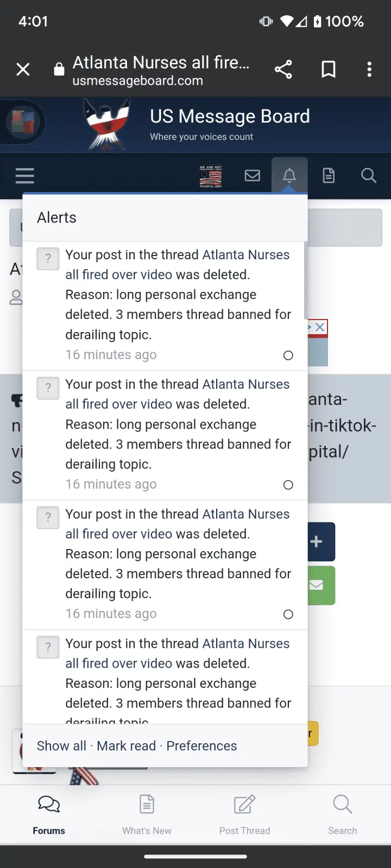Click Mark read link

(126, 746)
